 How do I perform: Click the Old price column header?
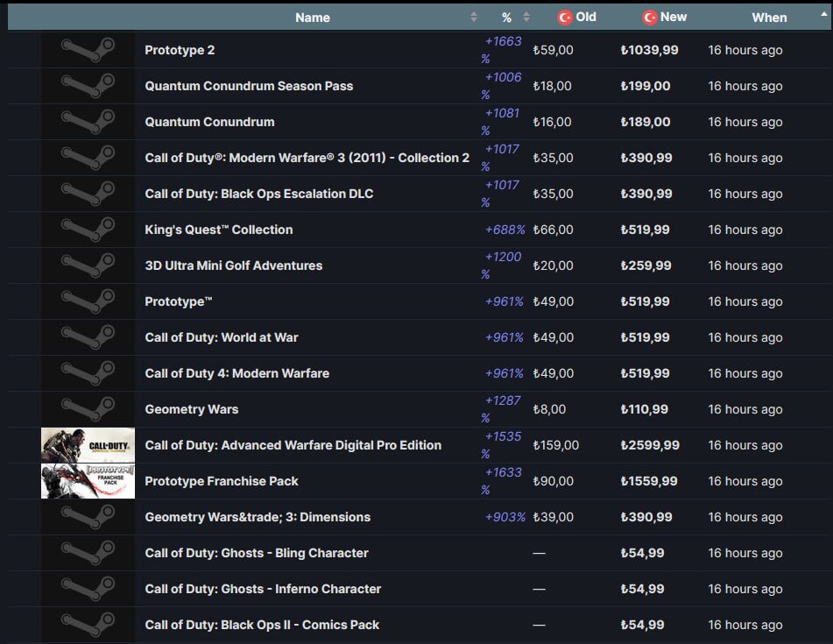(577, 18)
